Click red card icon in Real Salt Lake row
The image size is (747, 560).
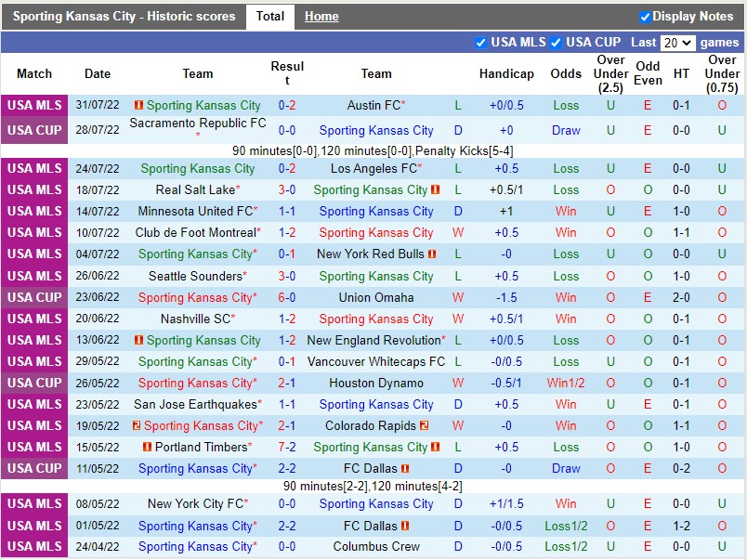(x=435, y=189)
